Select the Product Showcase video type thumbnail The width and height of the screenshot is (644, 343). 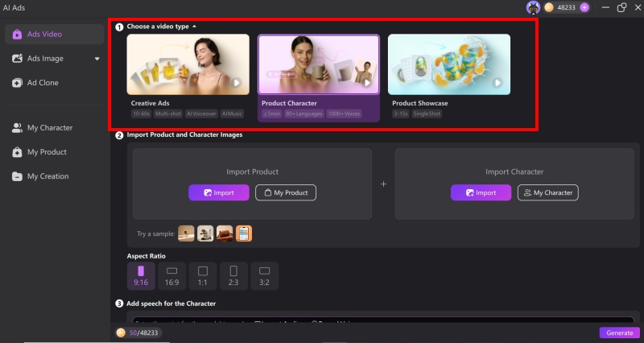(449, 64)
